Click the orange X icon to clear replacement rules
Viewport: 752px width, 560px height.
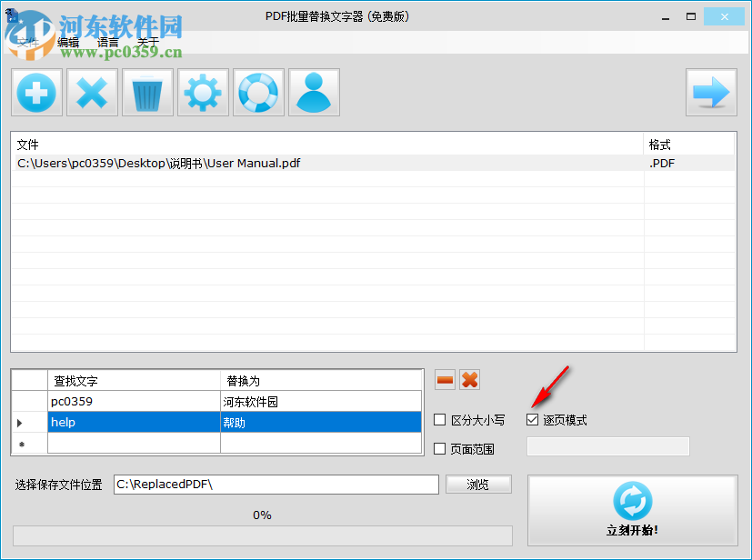[469, 379]
